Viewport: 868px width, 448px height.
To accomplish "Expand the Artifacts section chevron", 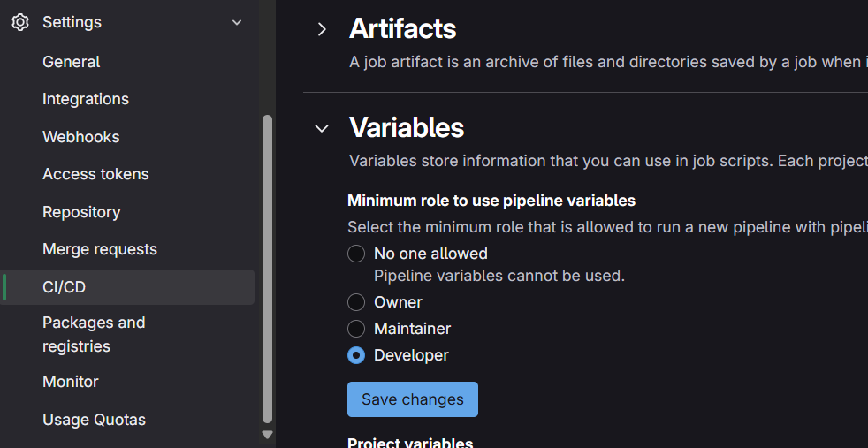I will coord(322,29).
